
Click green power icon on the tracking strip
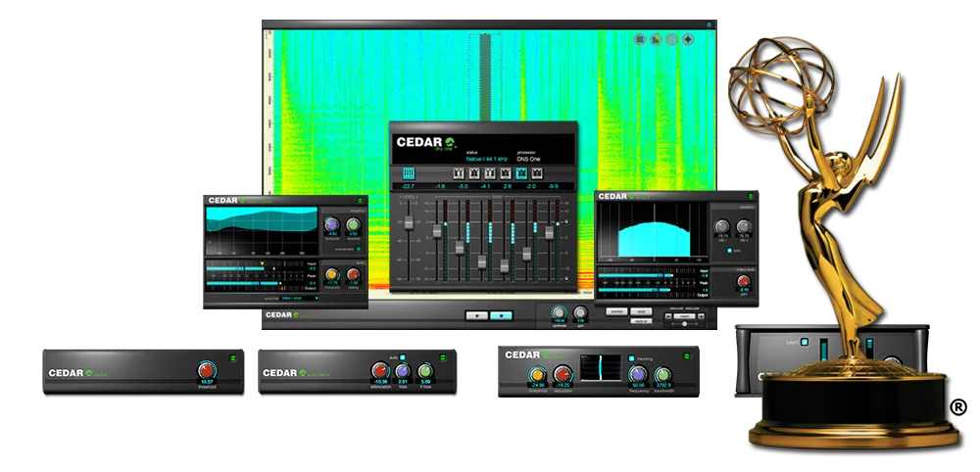[688, 355]
